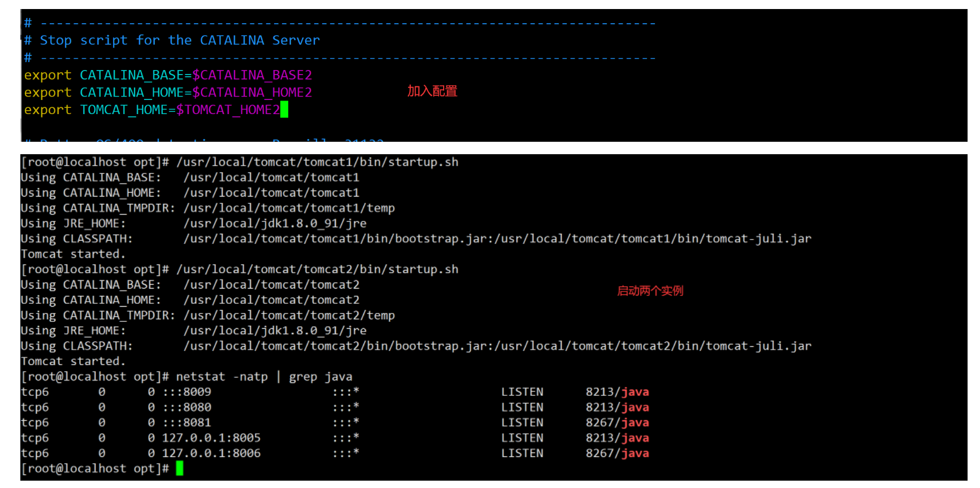Click the TOMCAT_HOME name in the export line
Image resolution: width=980 pixels, height=488 pixels.
(124, 110)
